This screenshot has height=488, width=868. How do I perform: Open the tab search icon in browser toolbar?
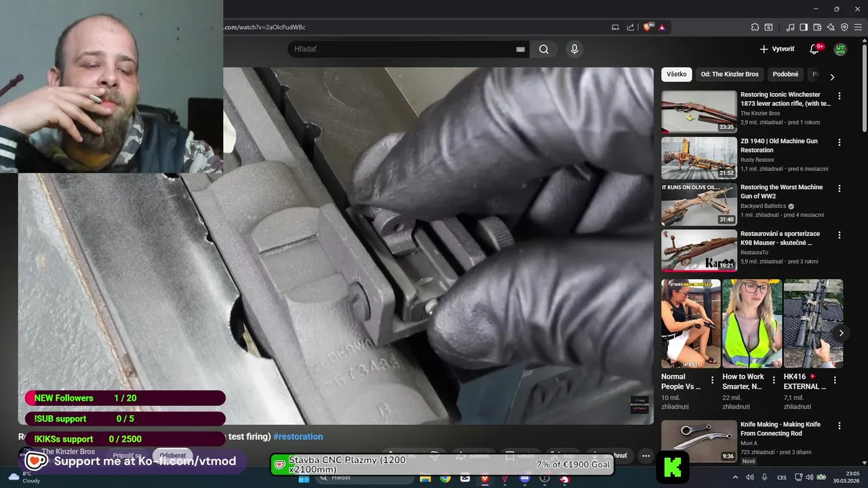coord(768,27)
